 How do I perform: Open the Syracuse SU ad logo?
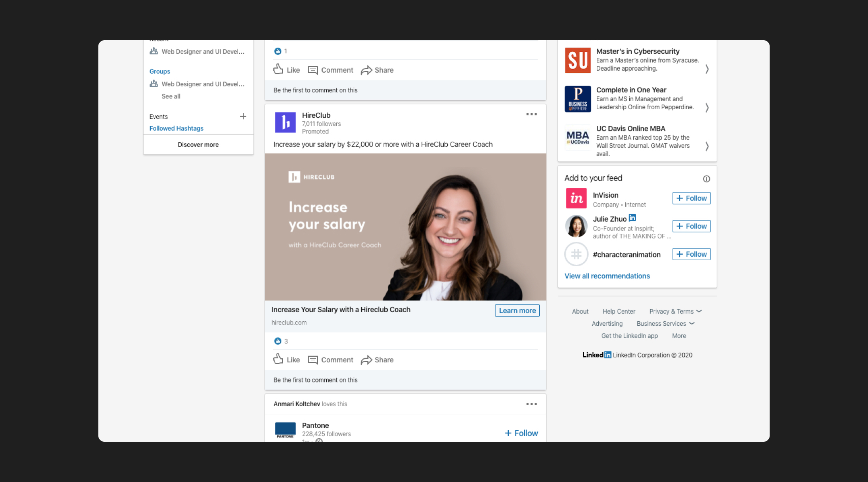(x=577, y=60)
